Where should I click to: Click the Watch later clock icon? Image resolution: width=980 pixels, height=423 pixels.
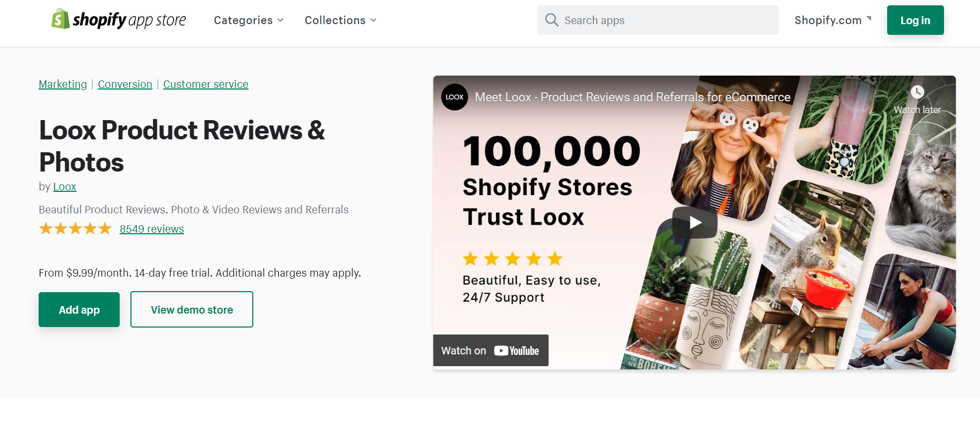click(x=917, y=92)
